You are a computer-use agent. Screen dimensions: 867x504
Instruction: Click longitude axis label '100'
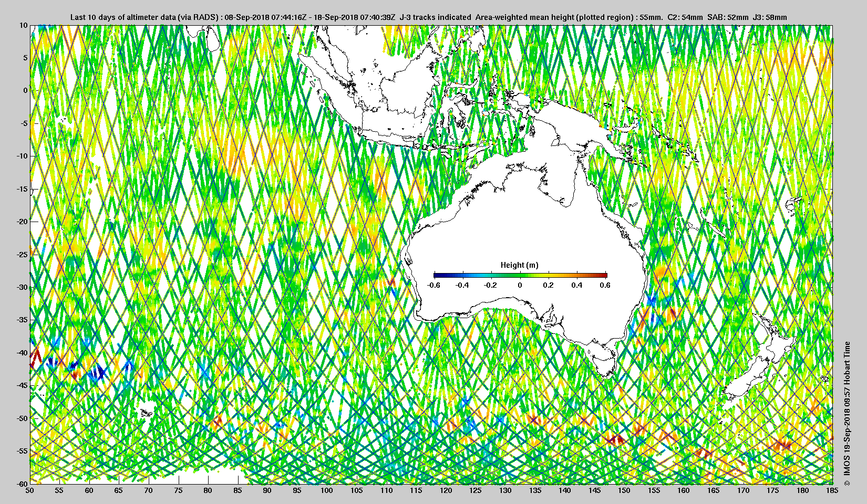327,490
